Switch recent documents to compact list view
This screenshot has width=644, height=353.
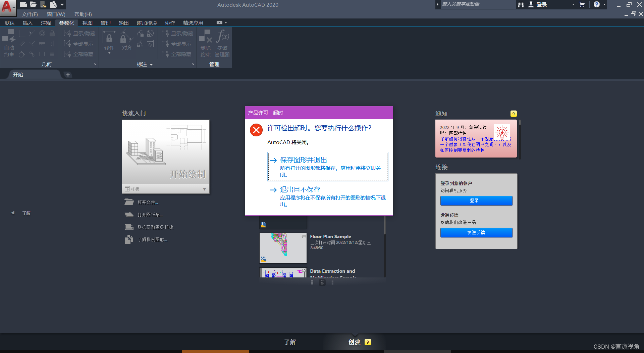point(332,282)
